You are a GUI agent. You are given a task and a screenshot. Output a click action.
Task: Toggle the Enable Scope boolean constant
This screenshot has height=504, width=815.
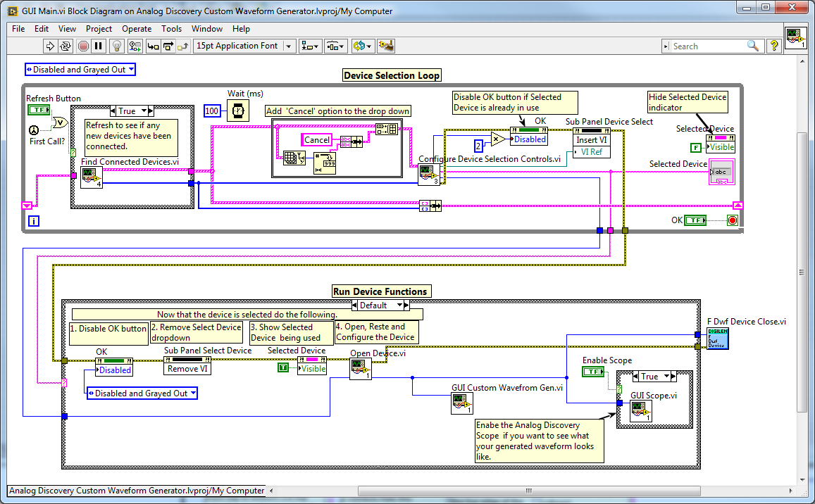coord(594,372)
